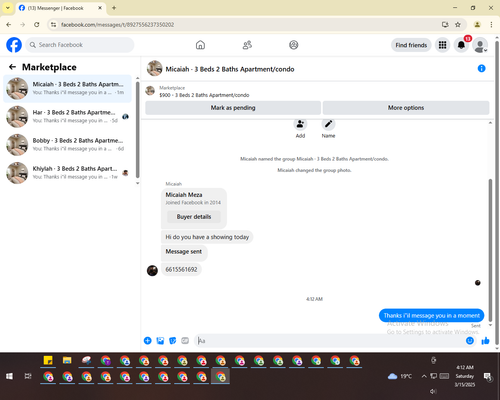This screenshot has height=400, width=500.
Task: Open the Facebook menu grid icon
Action: coord(442,45)
